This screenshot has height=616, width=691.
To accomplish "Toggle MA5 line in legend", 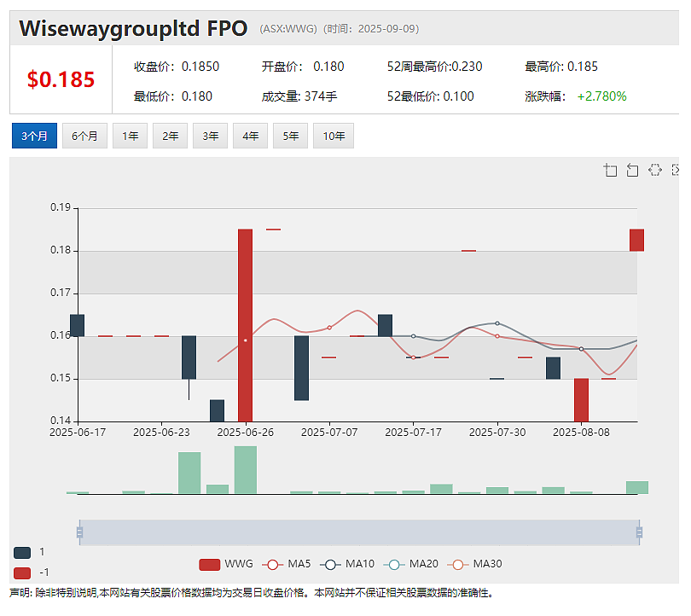I will point(287,564).
